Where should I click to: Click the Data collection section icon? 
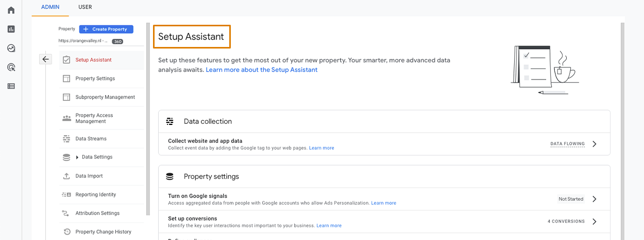[x=170, y=121]
